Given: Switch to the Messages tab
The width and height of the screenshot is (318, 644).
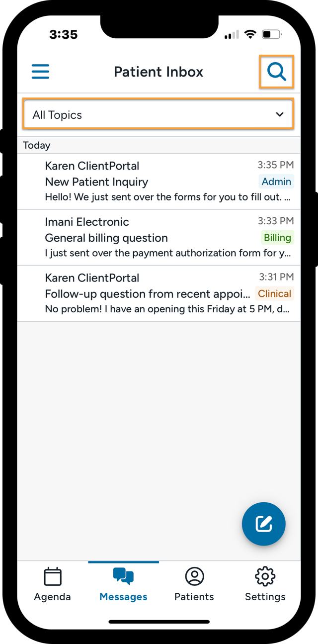Looking at the screenshot, I should (123, 584).
